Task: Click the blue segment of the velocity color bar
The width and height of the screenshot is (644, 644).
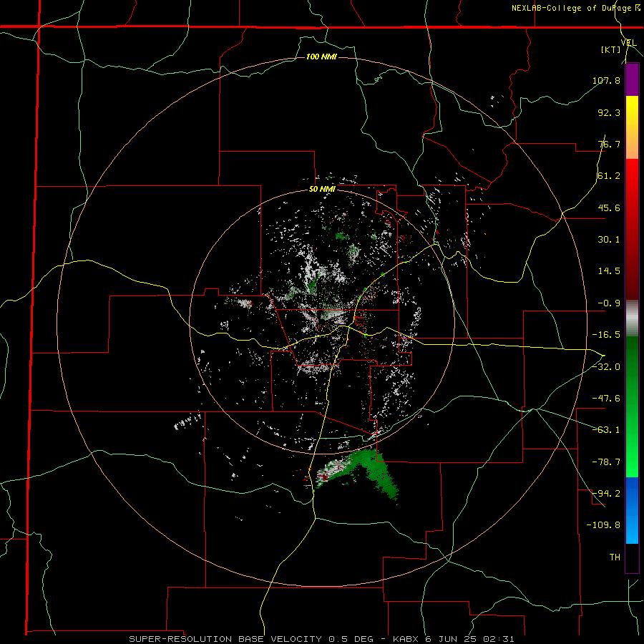Action: [632, 510]
